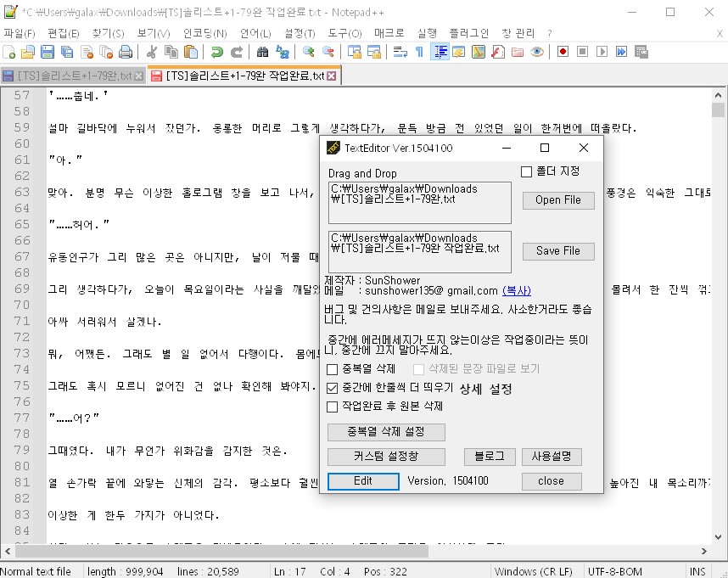
Task: Click the Open file folder icon
Action: (28, 52)
